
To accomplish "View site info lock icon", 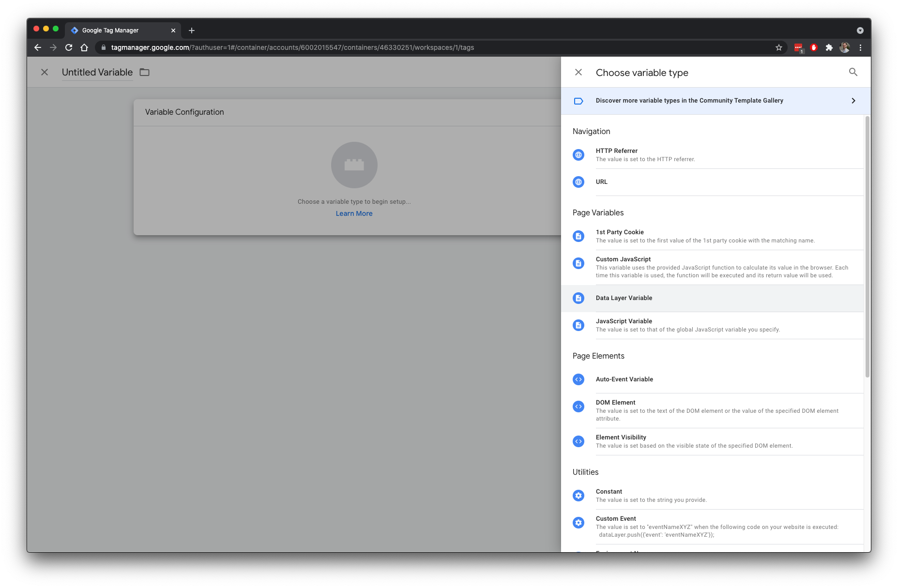I will [x=103, y=47].
